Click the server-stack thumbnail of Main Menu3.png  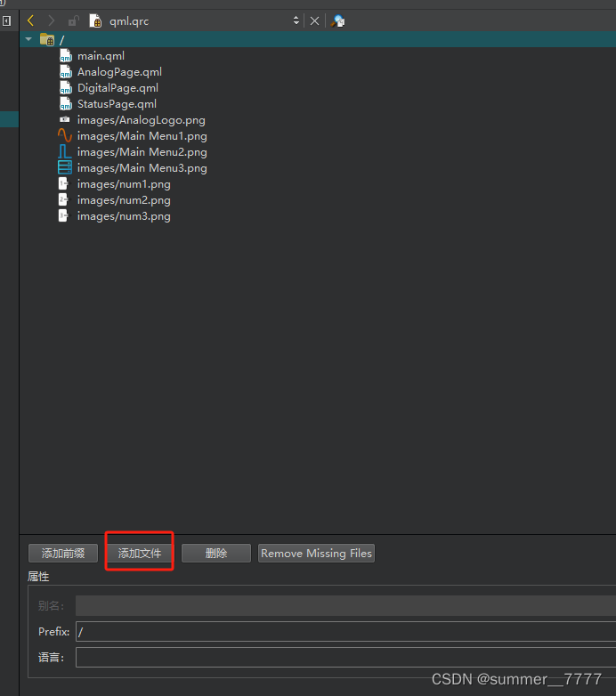click(x=65, y=167)
